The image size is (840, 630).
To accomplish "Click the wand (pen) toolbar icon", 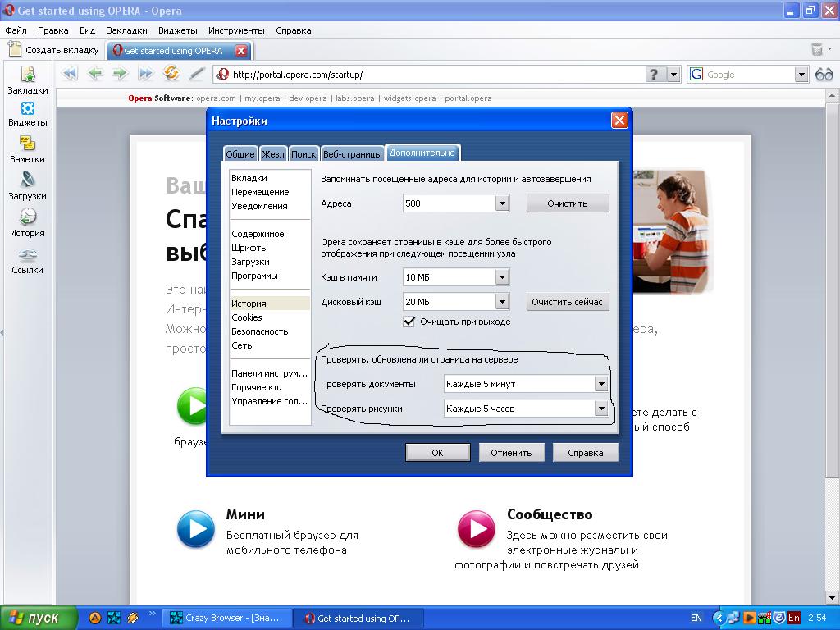I will click(x=197, y=73).
